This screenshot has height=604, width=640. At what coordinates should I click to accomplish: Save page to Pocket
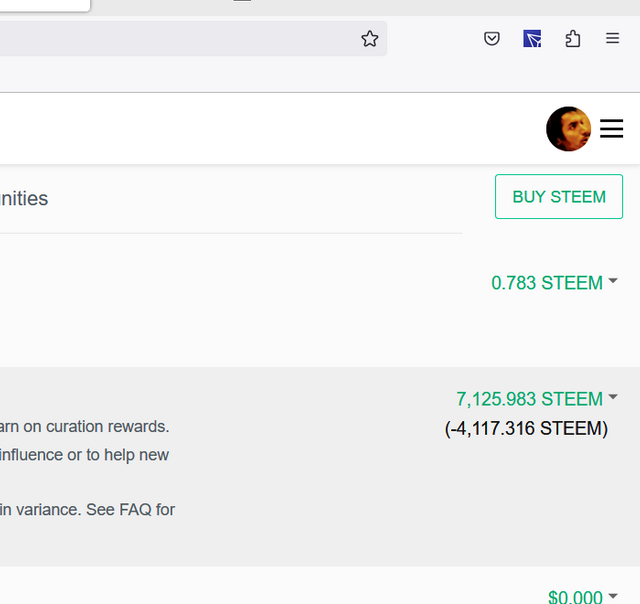click(x=492, y=39)
